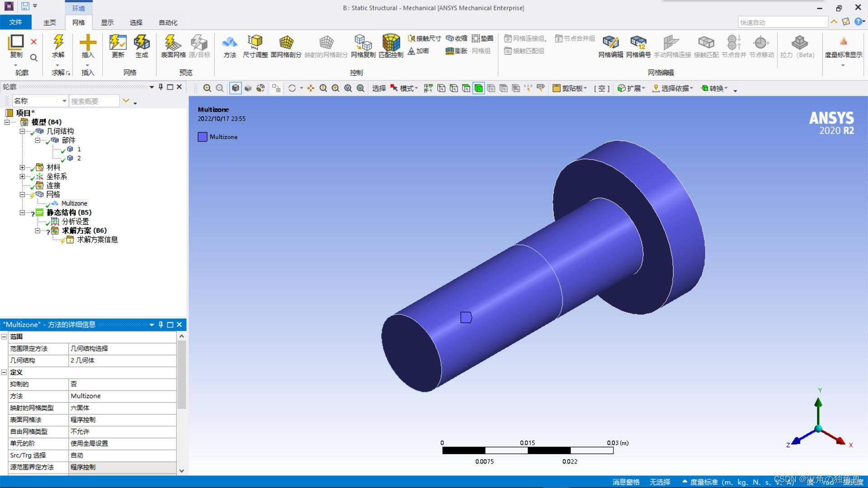Expand the 材料 tree node
The image size is (868, 488).
point(22,167)
